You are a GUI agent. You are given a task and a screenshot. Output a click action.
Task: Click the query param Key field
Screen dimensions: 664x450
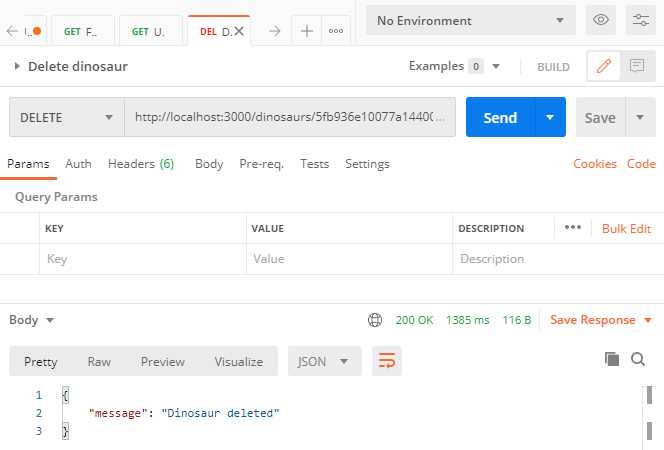pyautogui.click(x=143, y=259)
